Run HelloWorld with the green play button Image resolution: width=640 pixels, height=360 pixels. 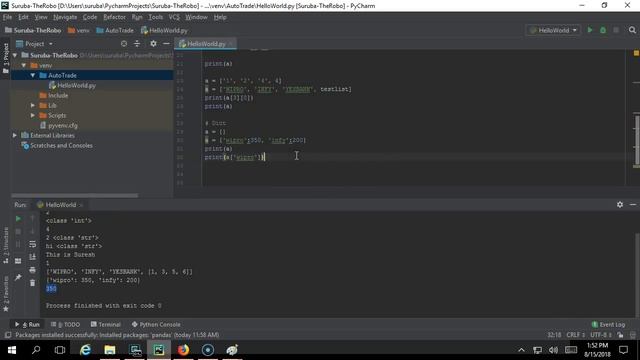tap(590, 30)
